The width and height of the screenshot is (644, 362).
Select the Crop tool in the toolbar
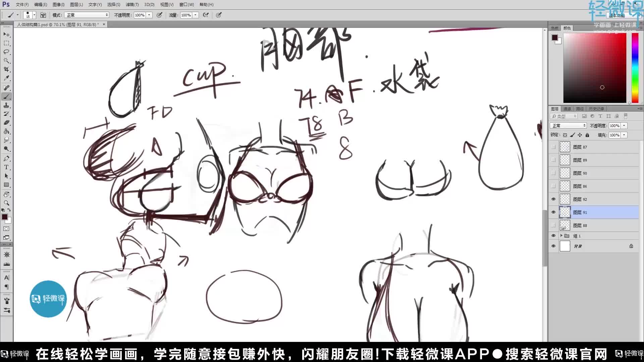click(7, 69)
